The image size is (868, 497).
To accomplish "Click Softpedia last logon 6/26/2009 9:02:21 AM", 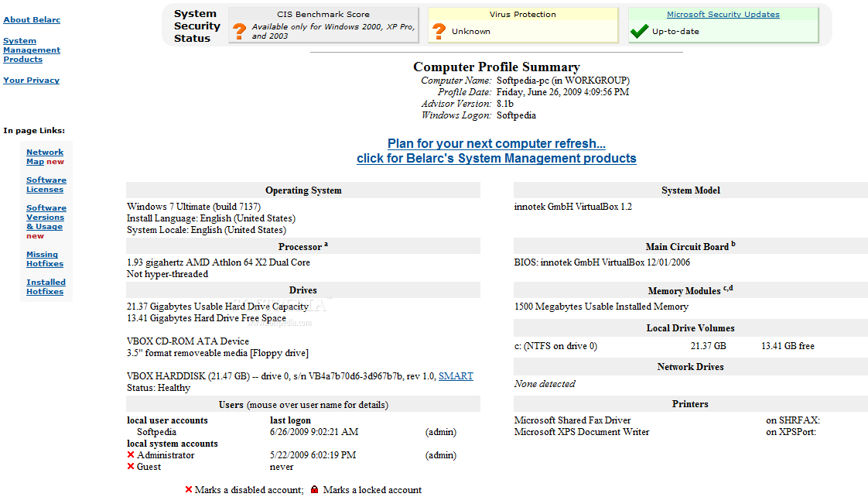I will [x=314, y=432].
